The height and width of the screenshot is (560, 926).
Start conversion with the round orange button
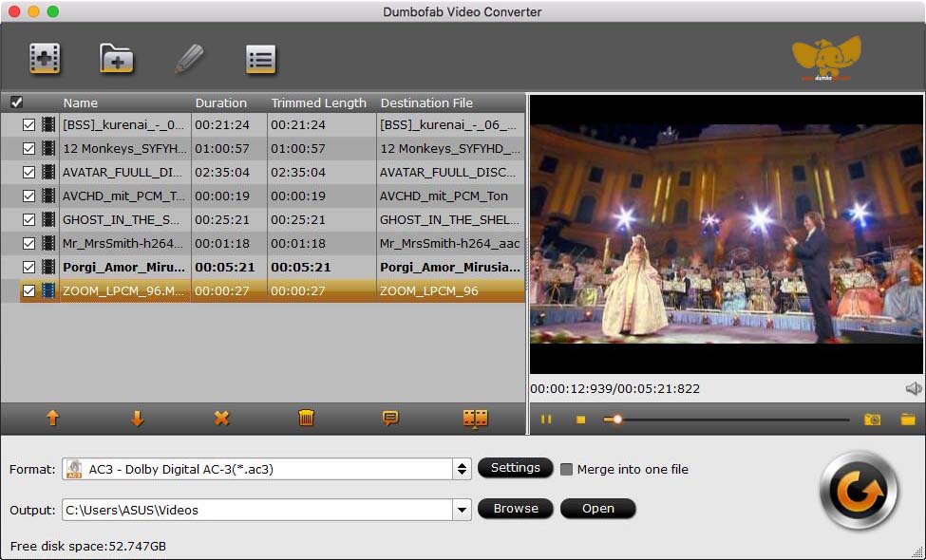click(859, 490)
